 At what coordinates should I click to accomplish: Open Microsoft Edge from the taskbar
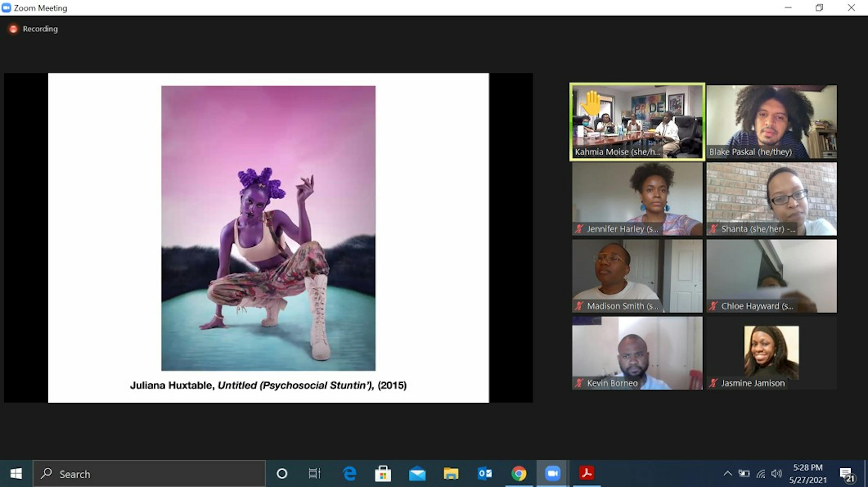point(349,473)
